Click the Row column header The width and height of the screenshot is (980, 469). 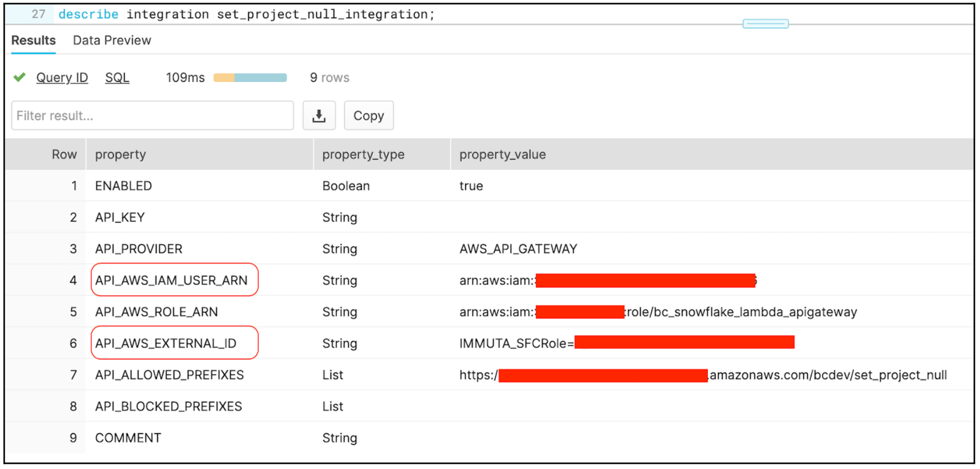coord(64,154)
